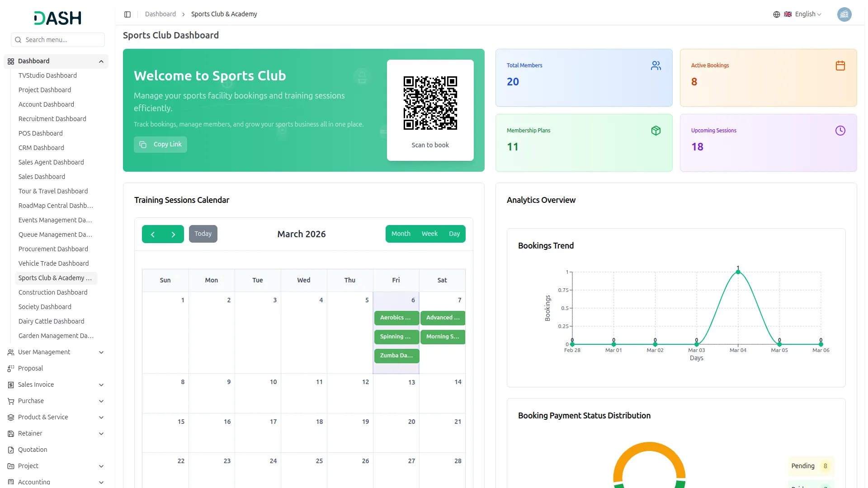The height and width of the screenshot is (488, 868).
Task: Switch calendar to Day view
Action: (454, 234)
